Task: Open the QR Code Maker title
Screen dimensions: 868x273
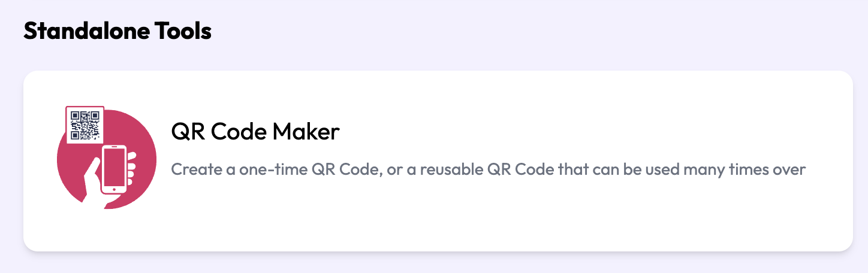Action: (255, 132)
